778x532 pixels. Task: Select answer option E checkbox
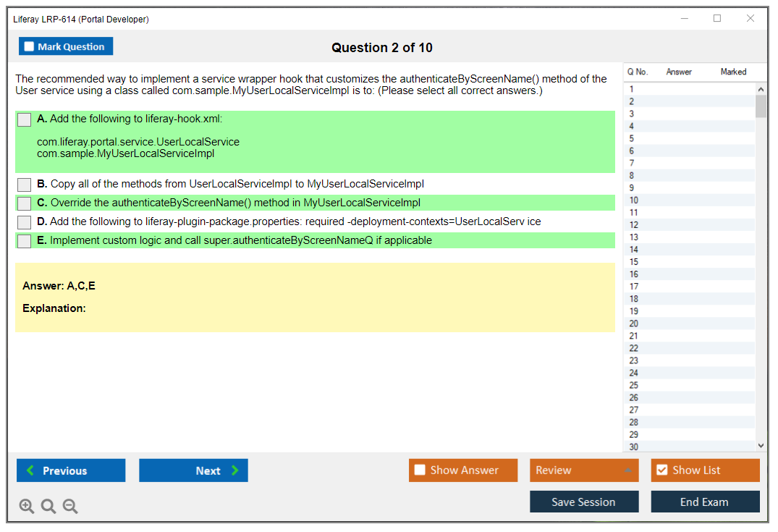(x=25, y=241)
